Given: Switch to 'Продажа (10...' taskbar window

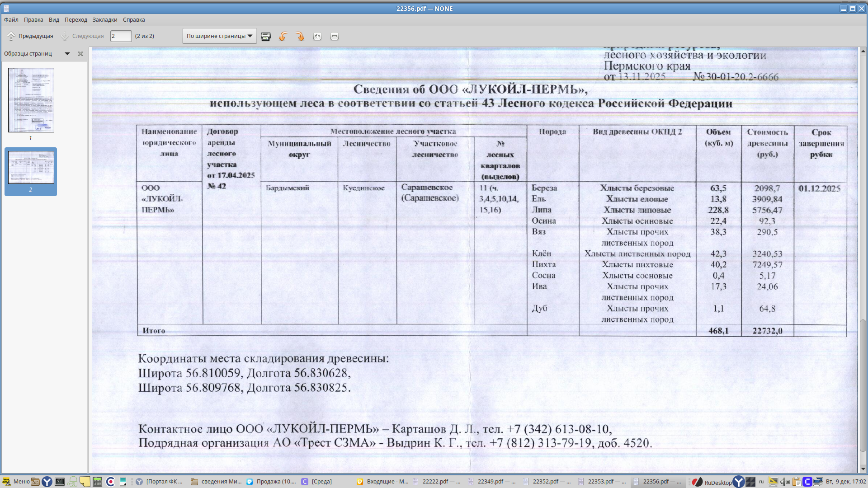Looking at the screenshot, I should click(x=271, y=482).
